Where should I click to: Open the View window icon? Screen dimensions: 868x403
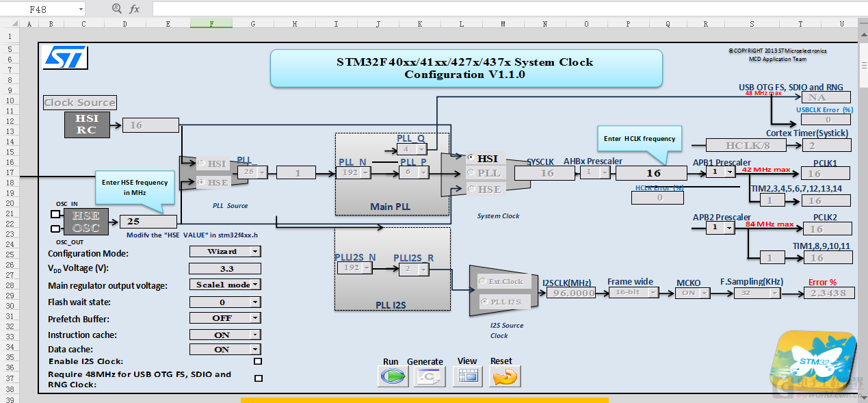[468, 376]
